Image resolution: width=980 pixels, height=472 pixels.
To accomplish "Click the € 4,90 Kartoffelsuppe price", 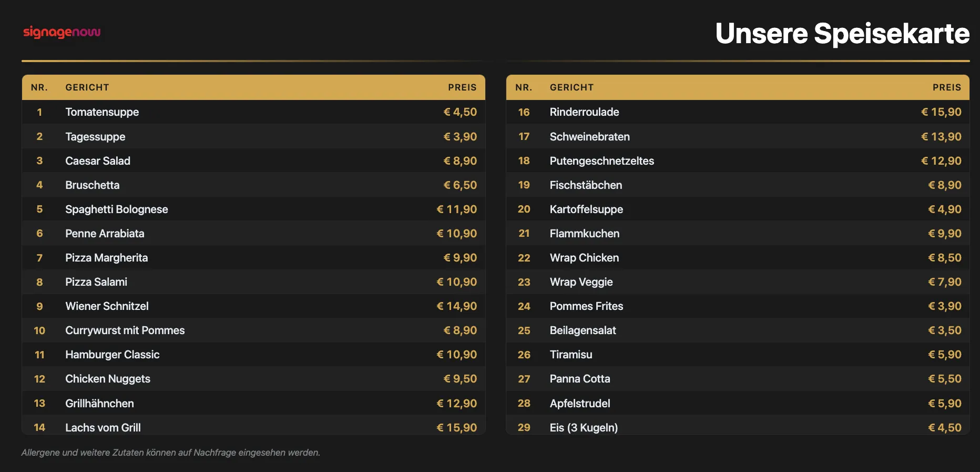I will [945, 209].
